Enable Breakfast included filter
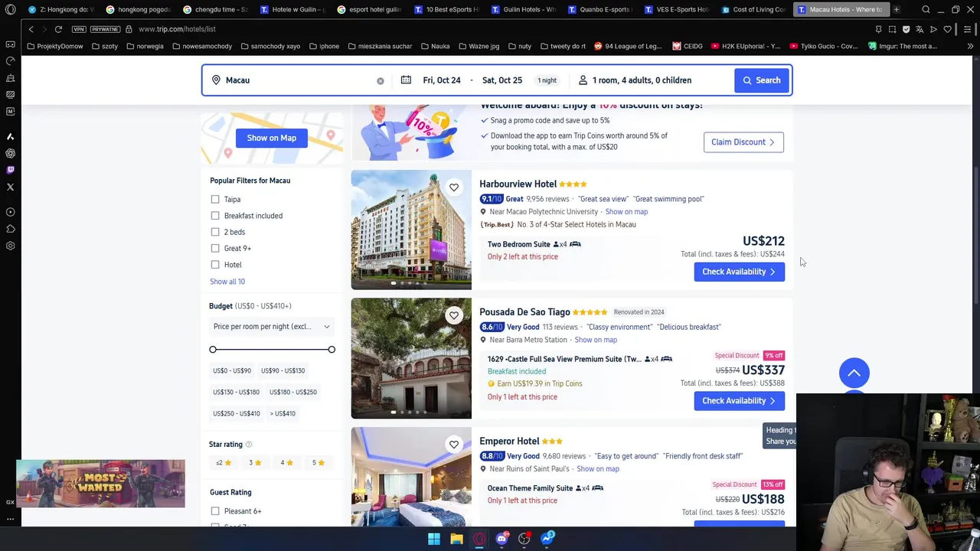This screenshot has width=980, height=551. tap(215, 216)
